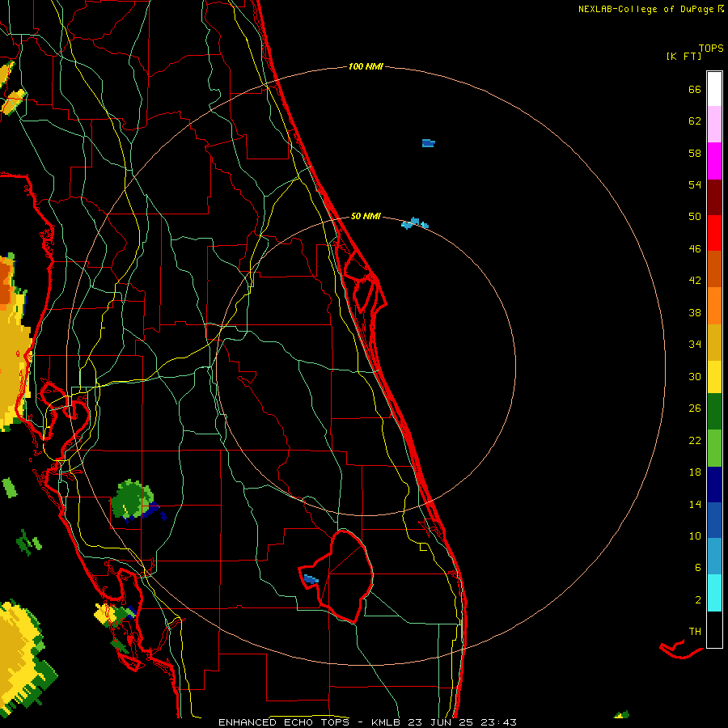The width and height of the screenshot is (728, 728).
Task: Click the bright red 46-50 kft swatch
Action: coord(714,233)
